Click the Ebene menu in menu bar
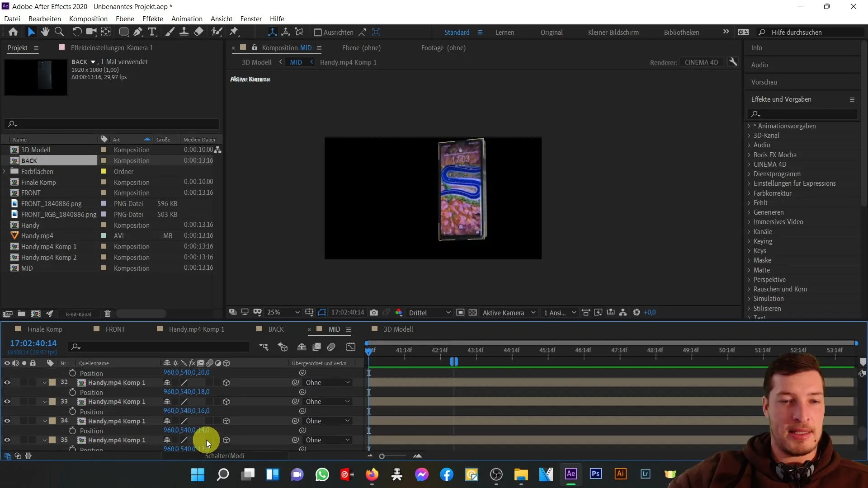 (125, 19)
